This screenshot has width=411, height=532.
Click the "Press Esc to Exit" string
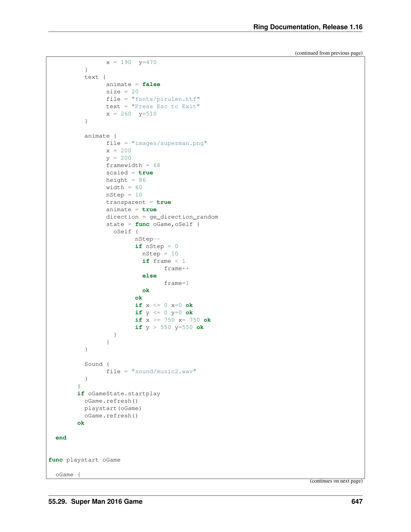[166, 106]
